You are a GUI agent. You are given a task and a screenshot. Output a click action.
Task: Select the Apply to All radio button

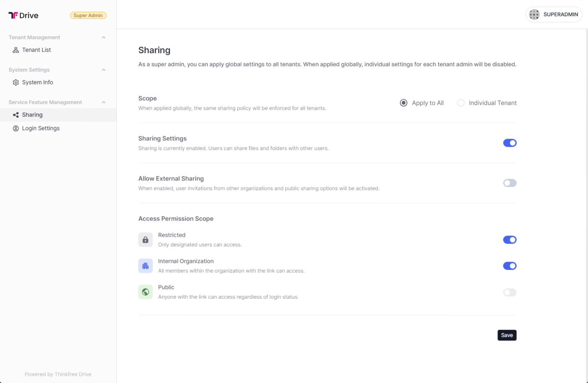point(404,103)
